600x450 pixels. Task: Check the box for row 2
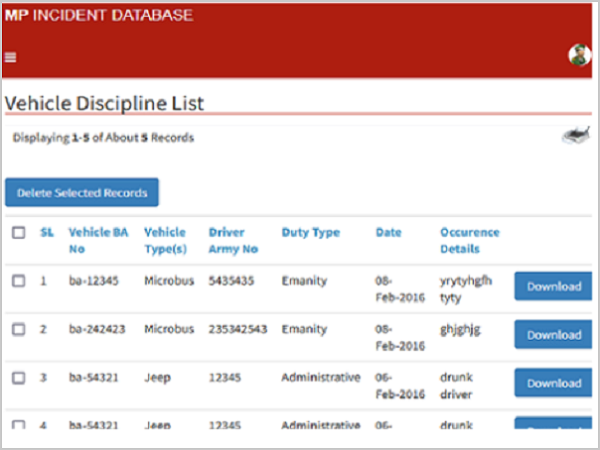[18, 330]
